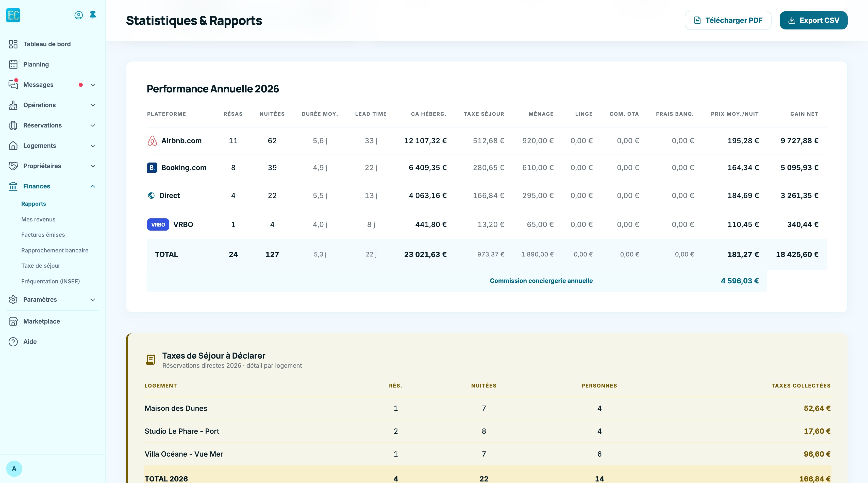Select the Commission conciergerie annuelle amount 4 596,03 €
This screenshot has width=868, height=483.
click(740, 281)
